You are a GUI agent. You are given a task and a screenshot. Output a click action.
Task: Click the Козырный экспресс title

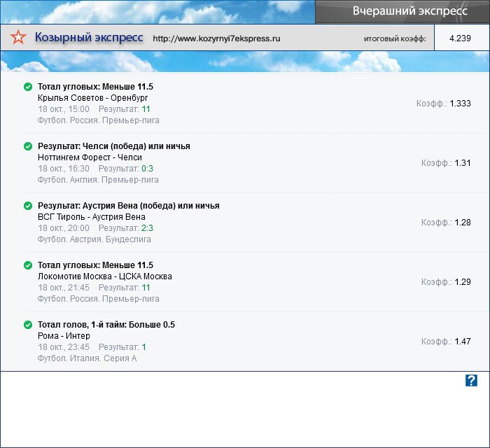(x=89, y=38)
